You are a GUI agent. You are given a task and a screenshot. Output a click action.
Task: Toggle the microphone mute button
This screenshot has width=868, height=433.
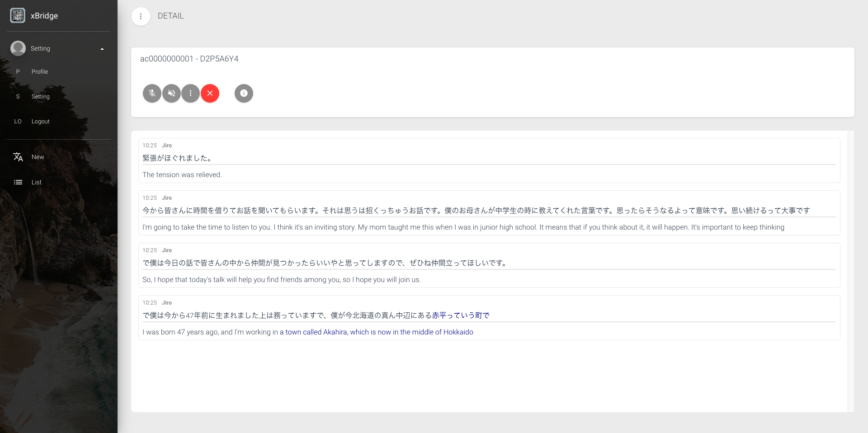(x=152, y=94)
